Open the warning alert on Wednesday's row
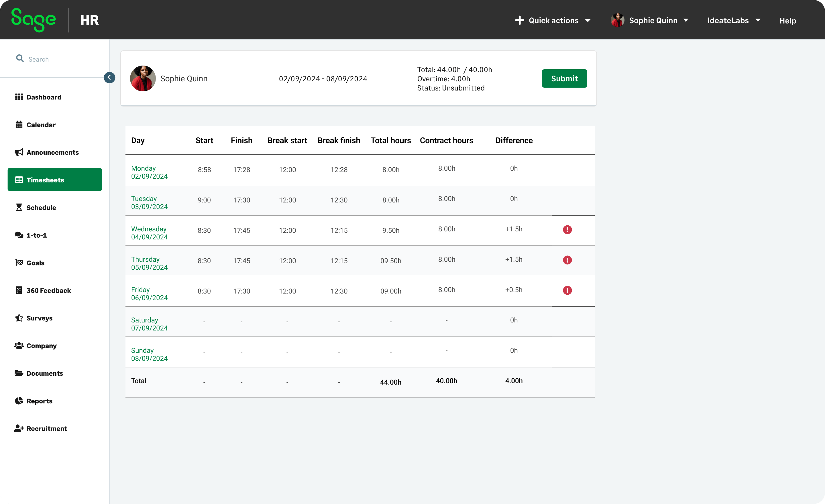The width and height of the screenshot is (825, 504). pyautogui.click(x=567, y=230)
